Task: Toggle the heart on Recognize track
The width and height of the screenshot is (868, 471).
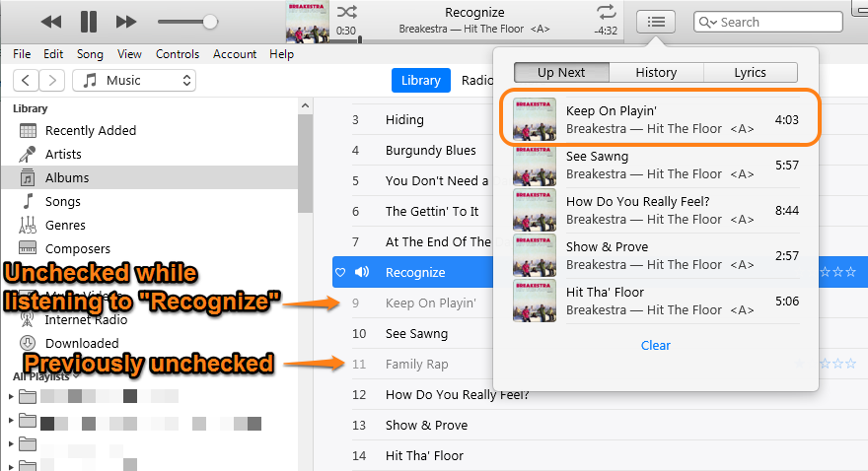Action: pos(340,272)
